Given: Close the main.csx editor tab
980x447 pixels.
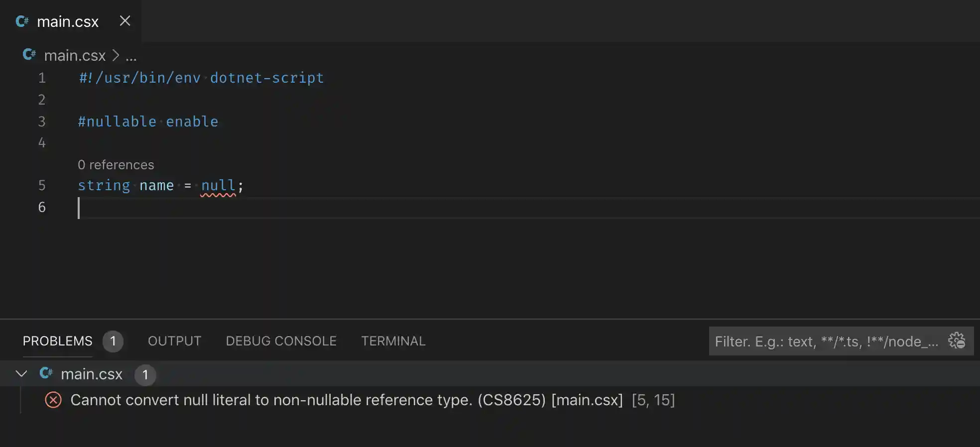Looking at the screenshot, I should pos(125,21).
